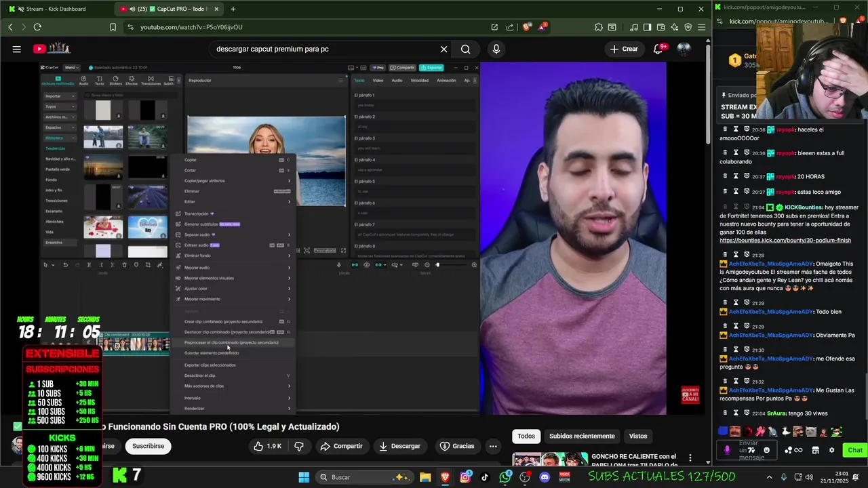Open the GONCHO RE CALIENTE video thumbnail

(x=549, y=460)
